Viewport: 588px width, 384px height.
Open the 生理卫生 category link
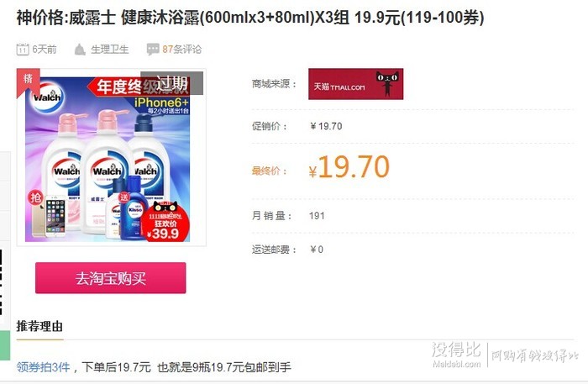(x=110, y=49)
